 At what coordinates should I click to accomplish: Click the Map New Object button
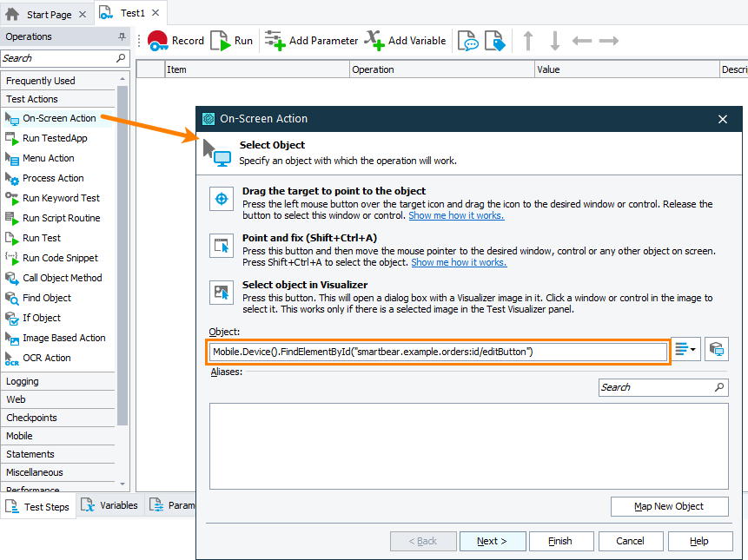coord(669,506)
